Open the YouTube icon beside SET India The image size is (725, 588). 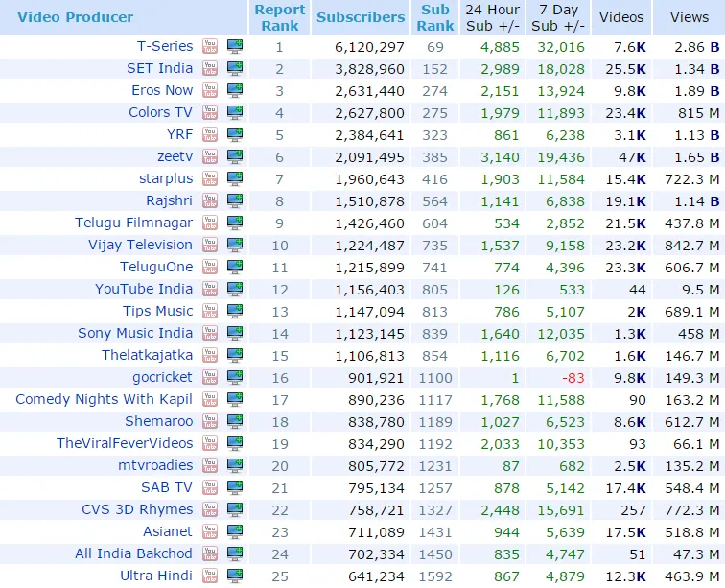210,68
